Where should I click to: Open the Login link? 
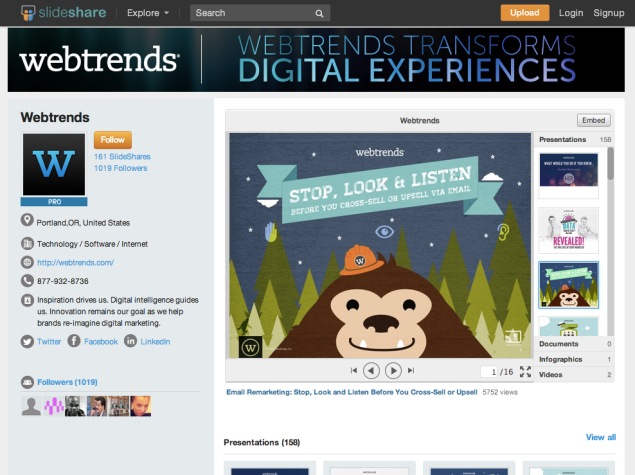click(x=571, y=13)
